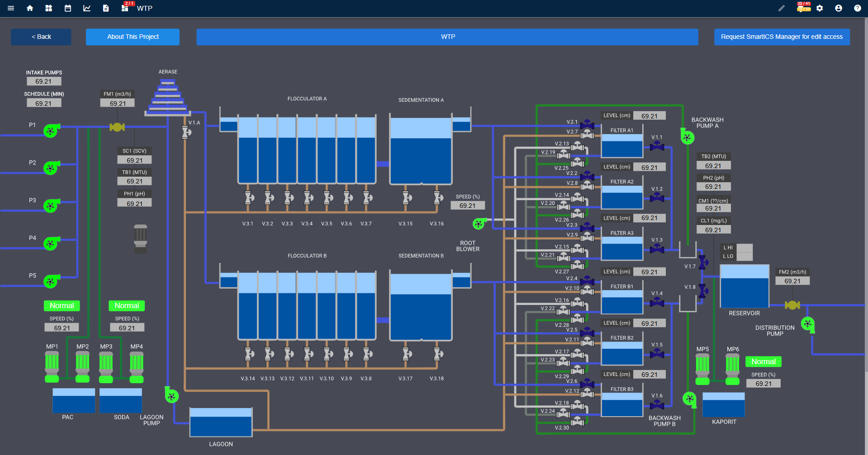This screenshot has height=455, width=868.
Task: Go to the Home page icon
Action: pyautogui.click(x=30, y=8)
